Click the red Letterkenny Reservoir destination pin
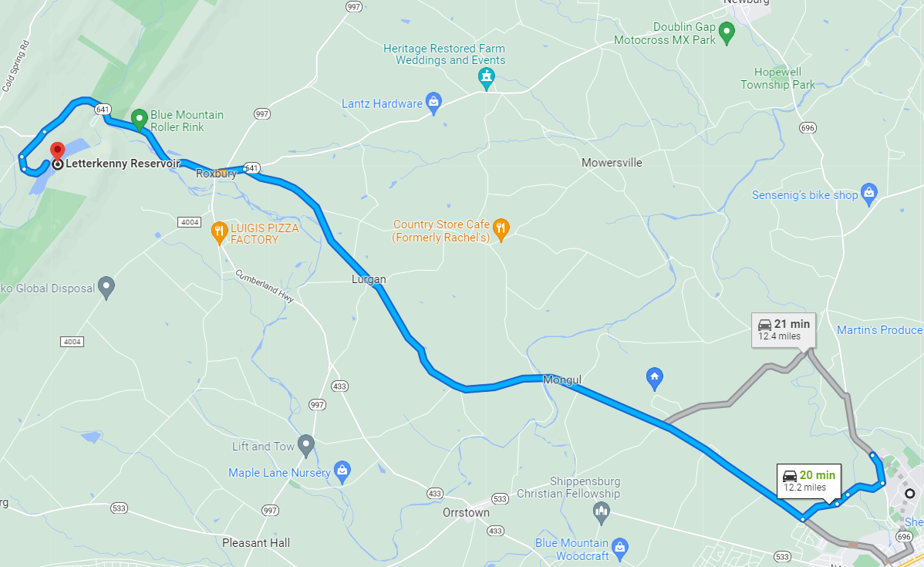This screenshot has height=567, width=924. pos(57,151)
